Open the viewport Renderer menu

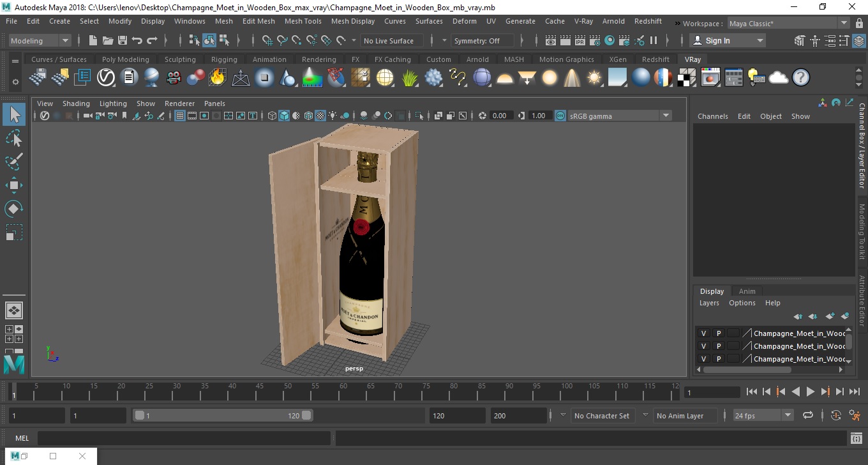[x=180, y=103]
